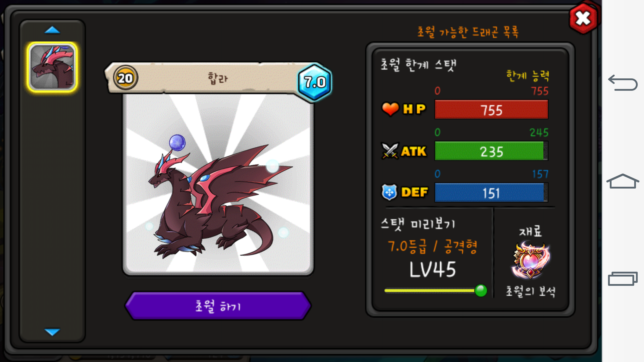Tap the Android home navigation button
Screen dimensions: 644x362
[x=623, y=181]
